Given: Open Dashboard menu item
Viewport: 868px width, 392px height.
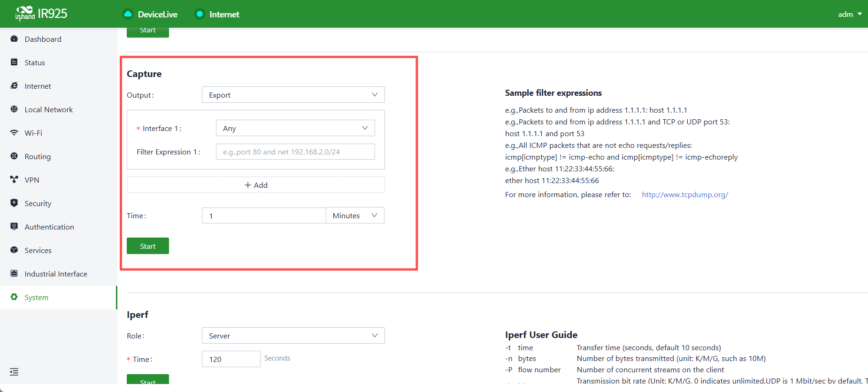Looking at the screenshot, I should point(58,39).
